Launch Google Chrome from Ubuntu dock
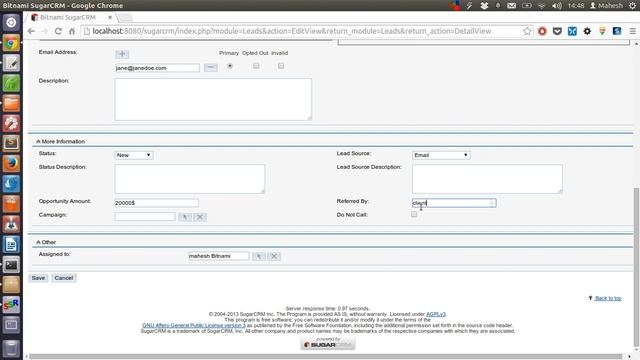Viewport: 640px width, 360px height. 11,43
